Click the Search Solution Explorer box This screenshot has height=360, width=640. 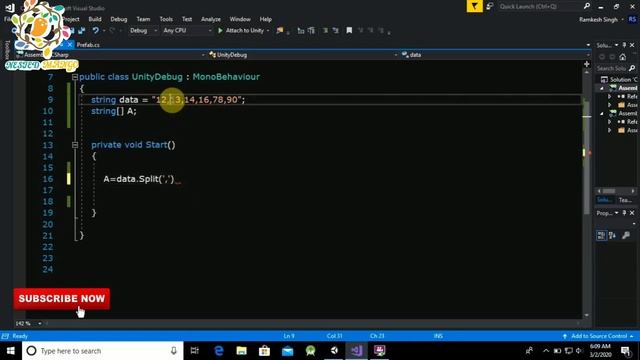click(x=616, y=68)
